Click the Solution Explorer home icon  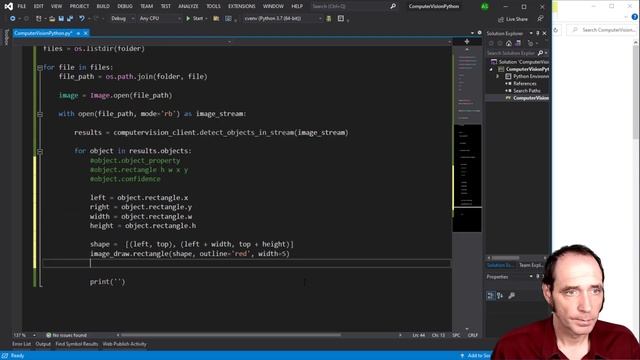[509, 43]
